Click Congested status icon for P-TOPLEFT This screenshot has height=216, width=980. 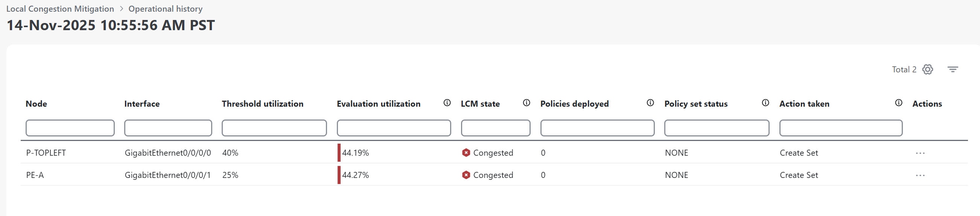coord(466,153)
